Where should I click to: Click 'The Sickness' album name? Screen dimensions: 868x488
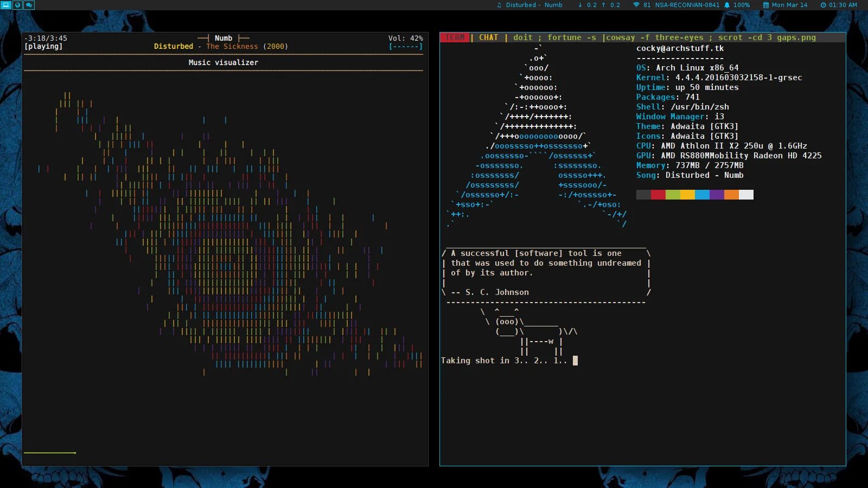(x=232, y=47)
